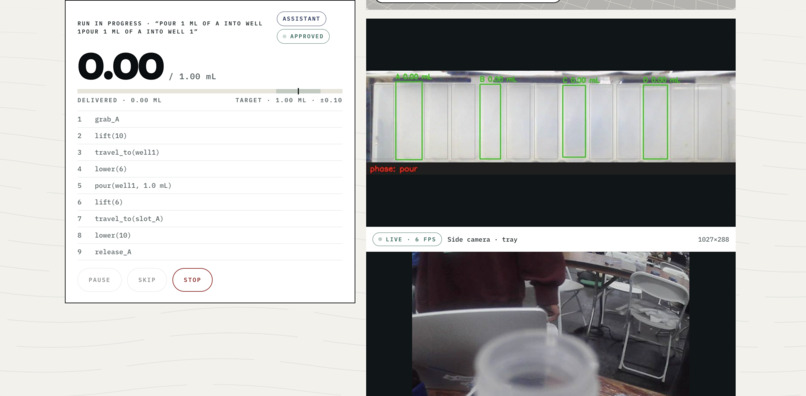Select step 5 pour(well1, 1.0 mL)
Viewport: 806px width, 396px height.
pyautogui.click(x=210, y=186)
